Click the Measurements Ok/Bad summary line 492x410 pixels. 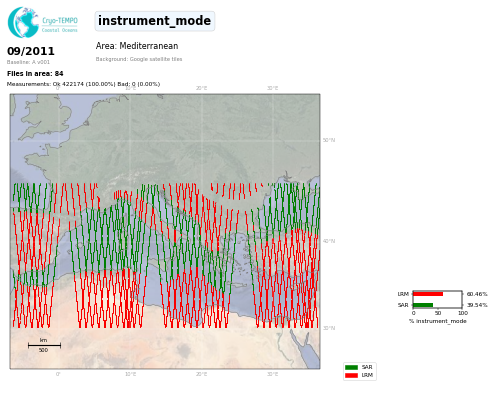coord(83,84)
